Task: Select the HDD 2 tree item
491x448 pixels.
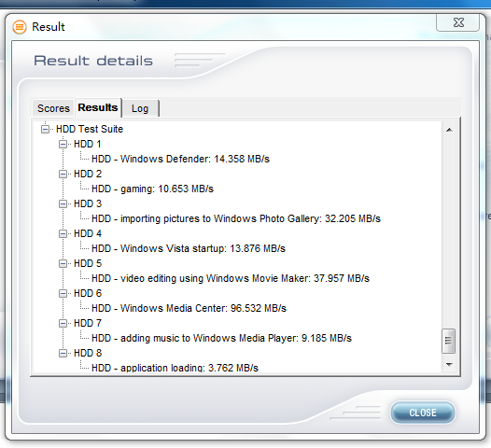Action: coord(88,174)
